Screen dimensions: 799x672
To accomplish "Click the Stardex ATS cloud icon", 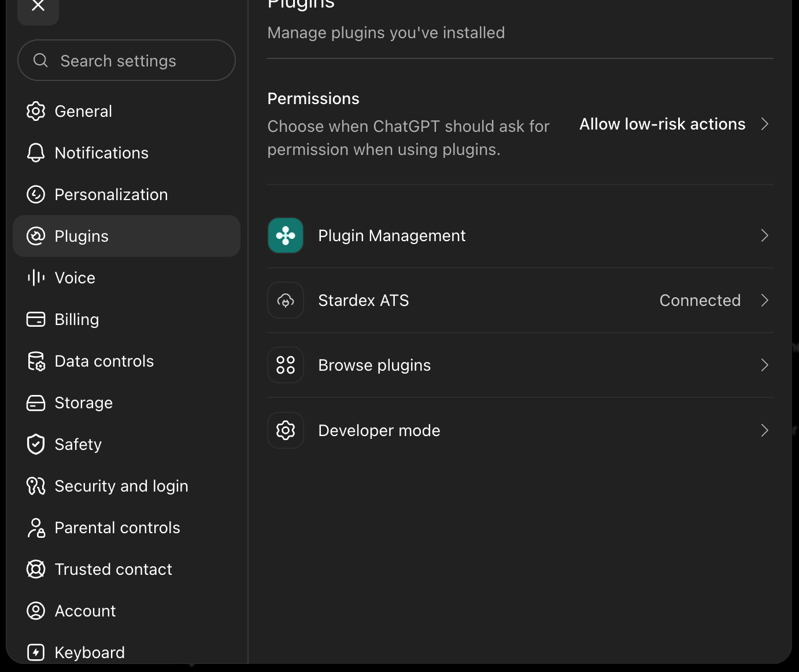I will 286,300.
